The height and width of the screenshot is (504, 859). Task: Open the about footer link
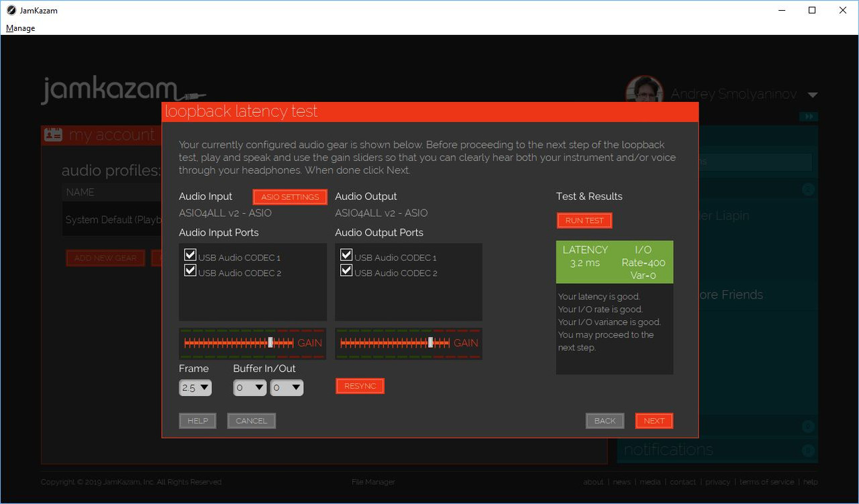(x=593, y=482)
